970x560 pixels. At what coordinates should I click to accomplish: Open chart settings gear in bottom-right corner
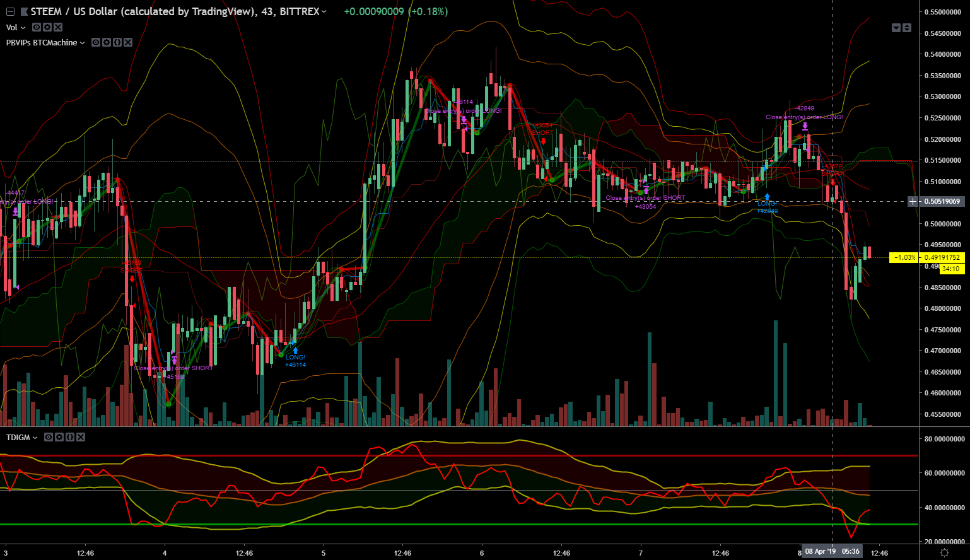pyautogui.click(x=944, y=552)
